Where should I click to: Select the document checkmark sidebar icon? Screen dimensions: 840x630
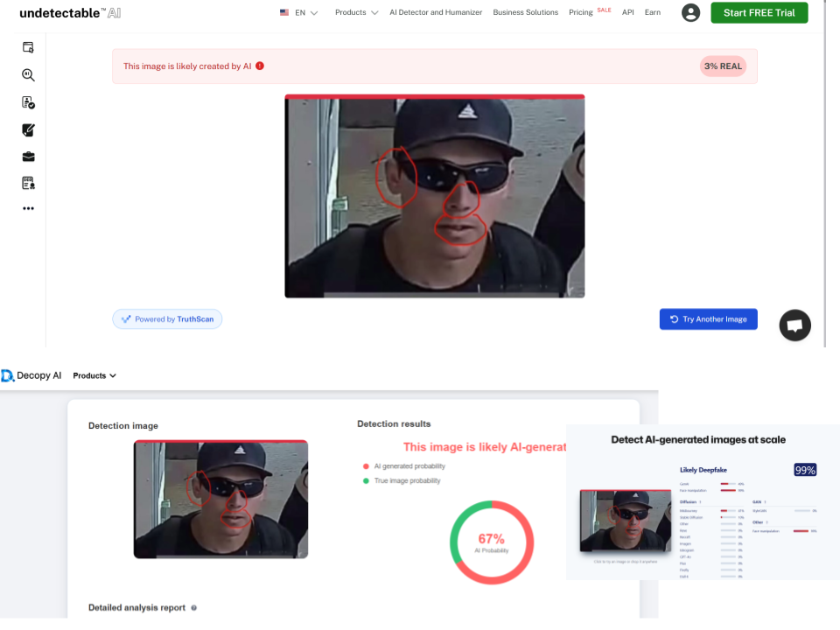[x=28, y=102]
